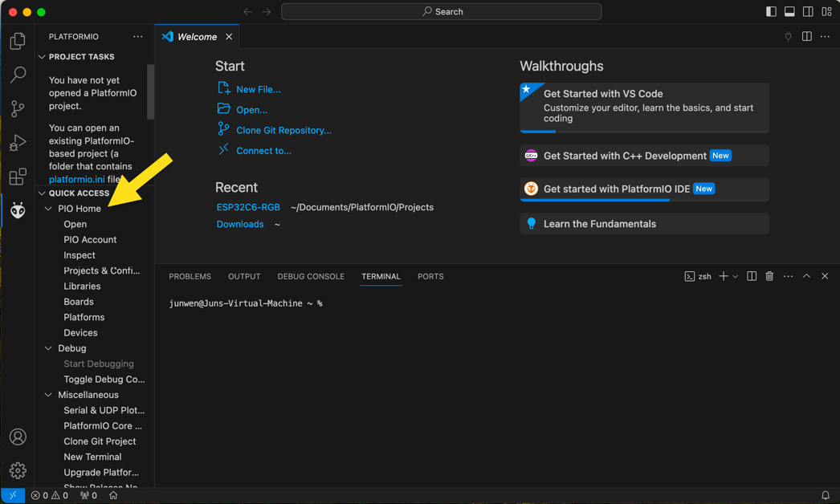Open Libraries under PIO Home
This screenshot has height=504, width=840.
(82, 286)
